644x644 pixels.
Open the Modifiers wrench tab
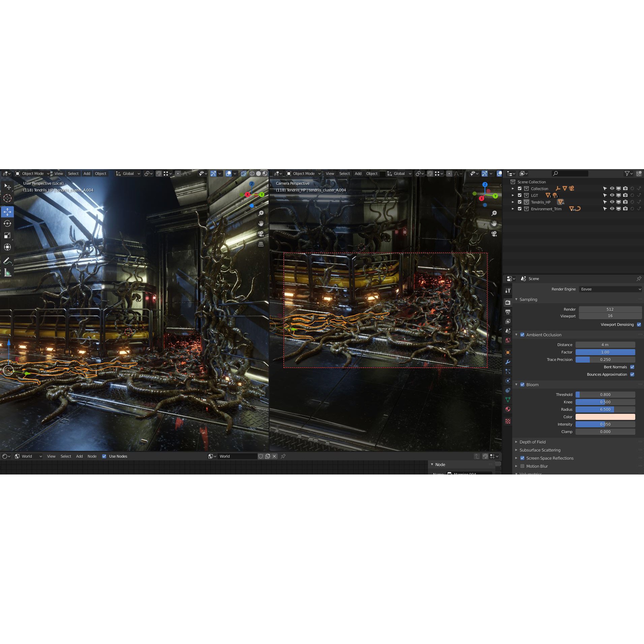(x=508, y=362)
